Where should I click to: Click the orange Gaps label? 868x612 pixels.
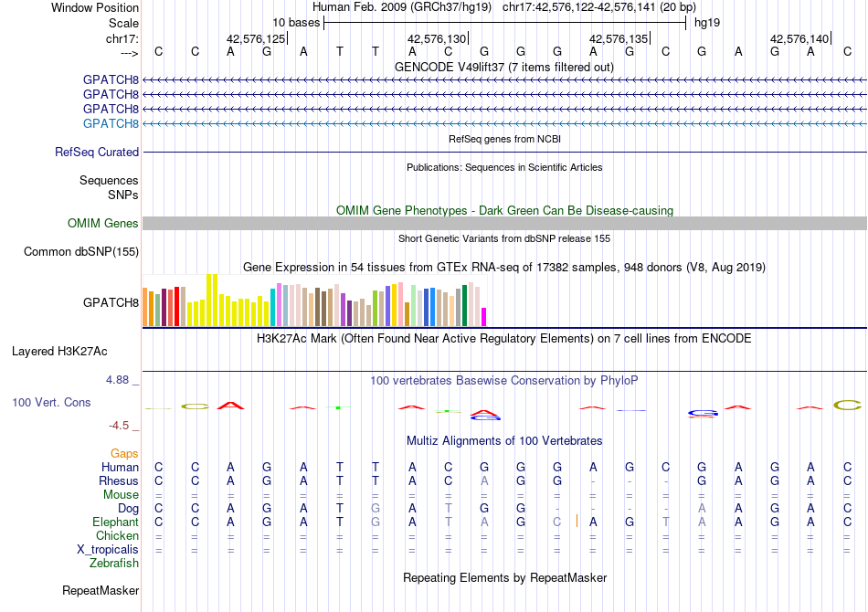(x=124, y=454)
